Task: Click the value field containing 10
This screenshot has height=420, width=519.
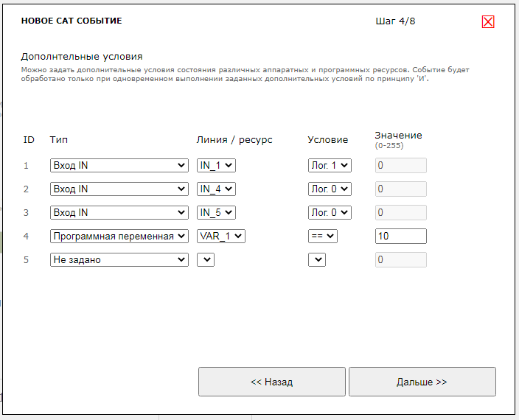Action: click(x=400, y=237)
